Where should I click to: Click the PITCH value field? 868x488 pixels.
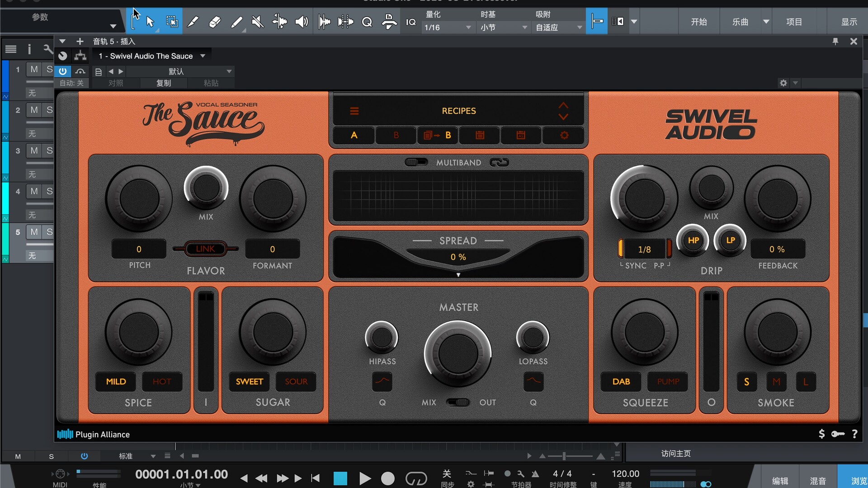[x=139, y=249]
